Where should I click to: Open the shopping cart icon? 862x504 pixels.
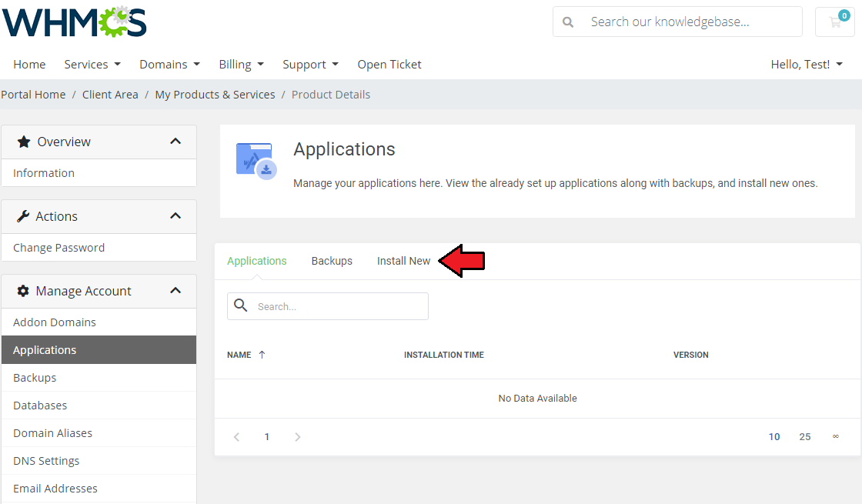[x=835, y=22]
